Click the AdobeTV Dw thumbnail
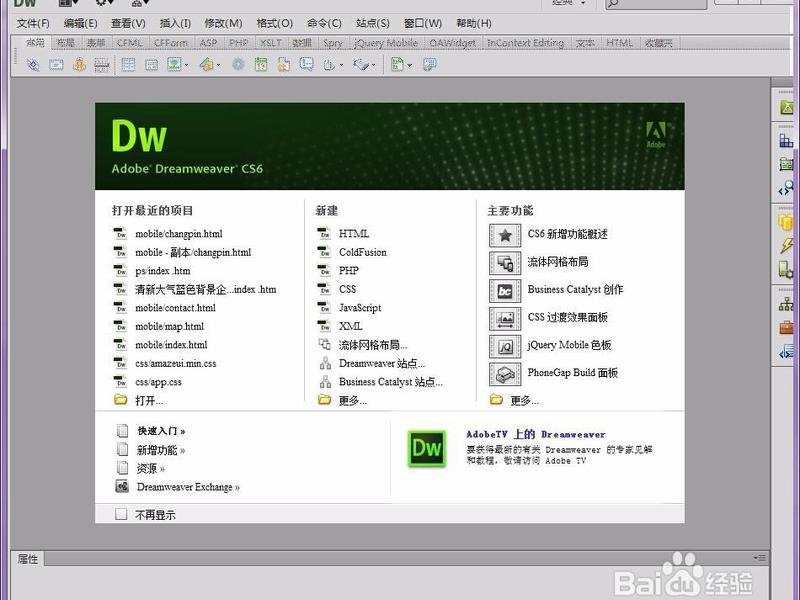 point(427,448)
